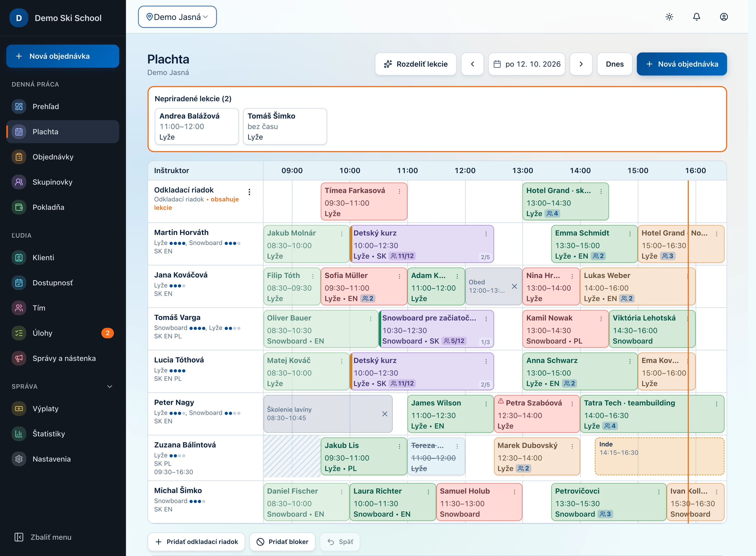Open Emma Schmidt lesson three-dot menu
Screen dimensions: 756x556
coord(630,234)
